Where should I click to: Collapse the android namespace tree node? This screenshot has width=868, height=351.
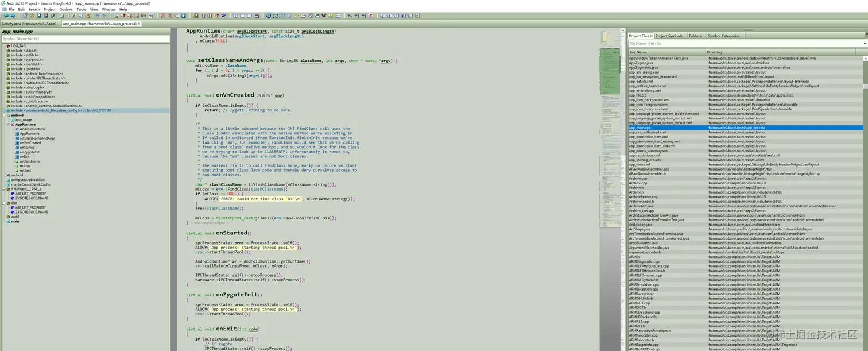coord(4,115)
